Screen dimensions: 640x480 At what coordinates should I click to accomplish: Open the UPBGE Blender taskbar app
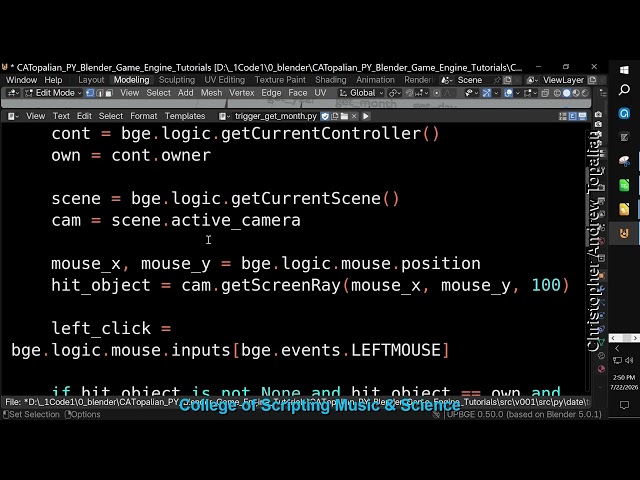pos(624,233)
